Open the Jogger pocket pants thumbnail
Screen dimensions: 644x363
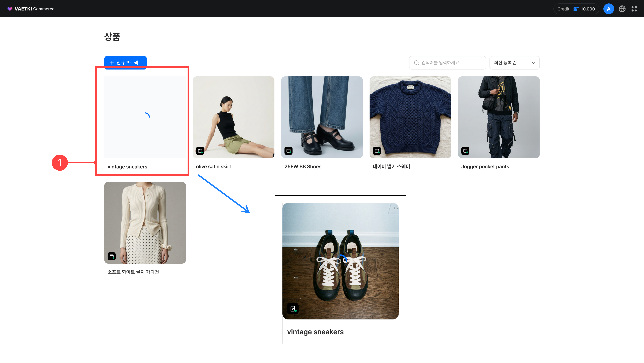pos(499,117)
